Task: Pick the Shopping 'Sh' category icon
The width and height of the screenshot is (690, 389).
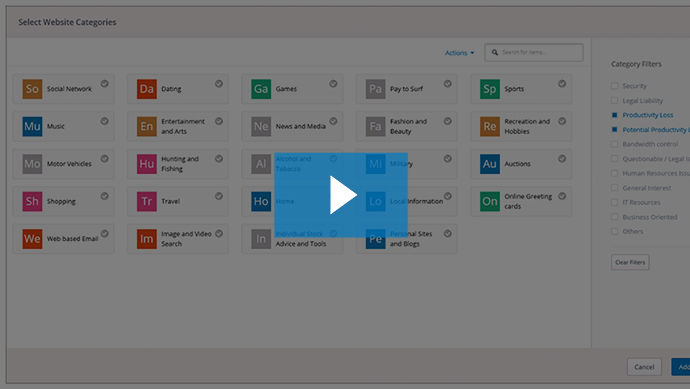Action: coord(32,201)
